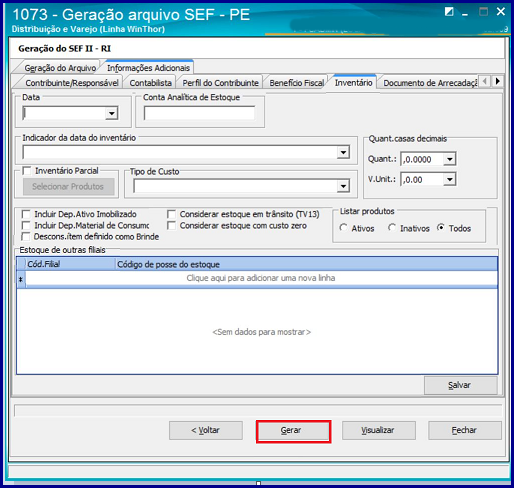Close the window with the X
The height and width of the screenshot is (488, 514).
(501, 12)
